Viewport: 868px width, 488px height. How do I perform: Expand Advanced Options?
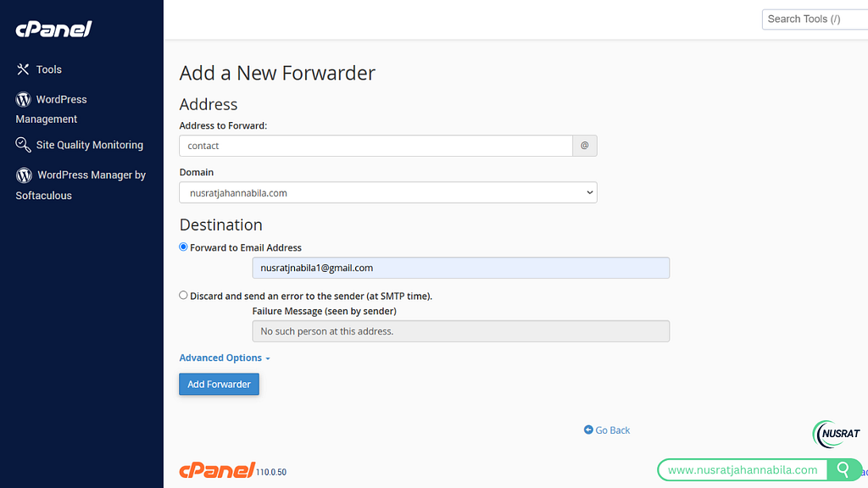click(224, 358)
